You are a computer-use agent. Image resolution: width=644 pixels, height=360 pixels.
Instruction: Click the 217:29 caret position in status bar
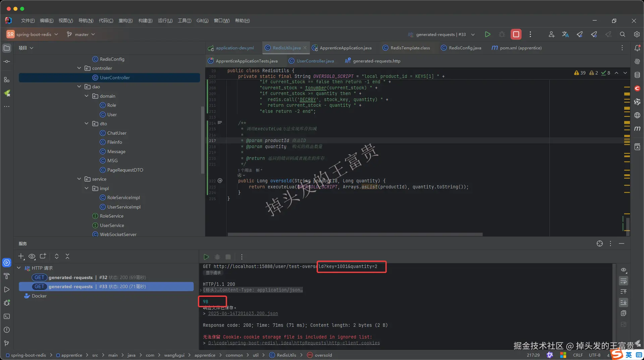click(533, 355)
